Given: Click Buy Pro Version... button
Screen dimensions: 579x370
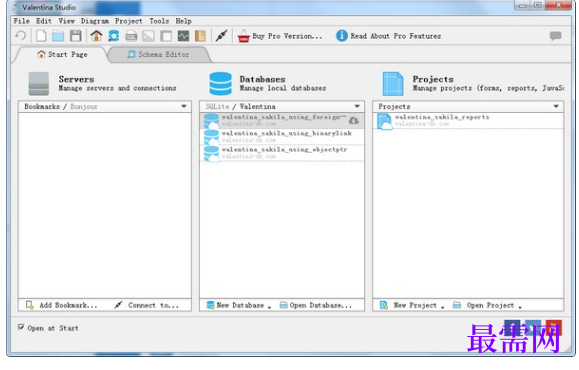Looking at the screenshot, I should pyautogui.click(x=280, y=36).
